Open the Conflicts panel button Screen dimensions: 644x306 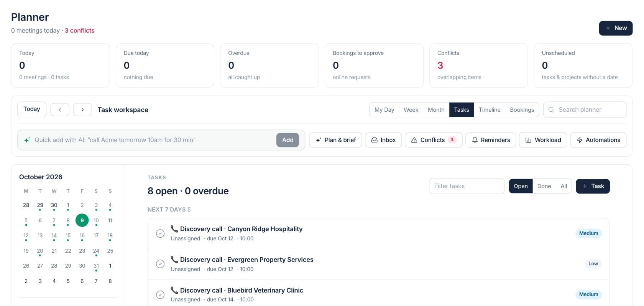434,140
